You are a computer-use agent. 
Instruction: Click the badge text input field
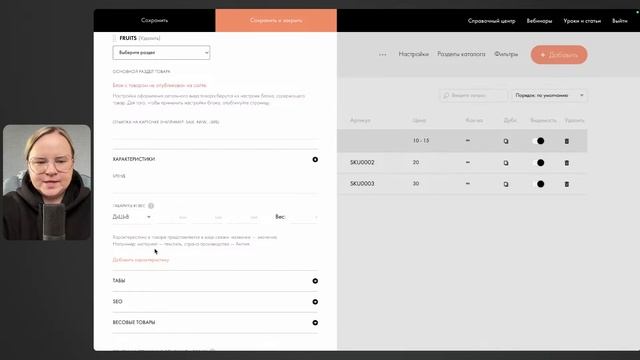(215, 133)
